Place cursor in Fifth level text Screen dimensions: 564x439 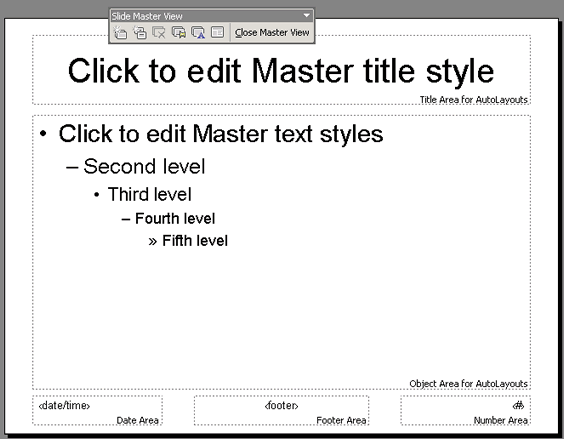click(195, 241)
